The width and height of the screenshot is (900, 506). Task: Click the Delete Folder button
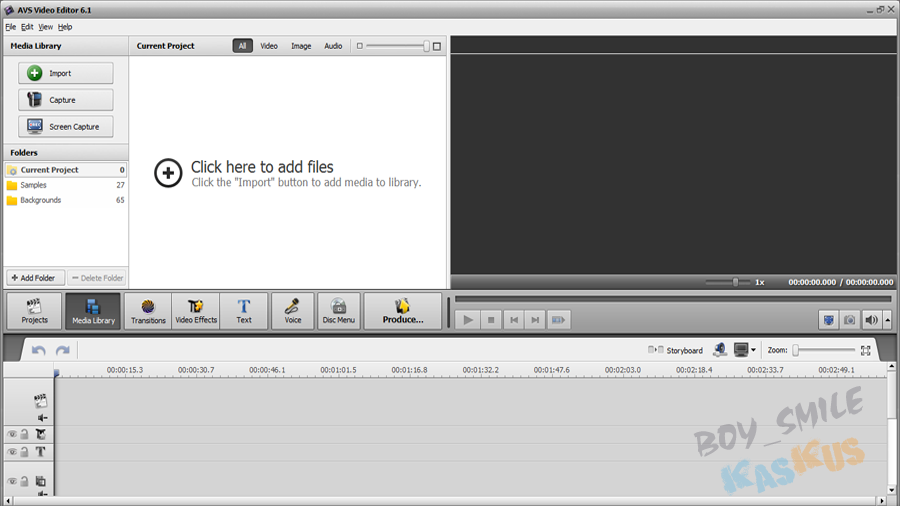97,278
